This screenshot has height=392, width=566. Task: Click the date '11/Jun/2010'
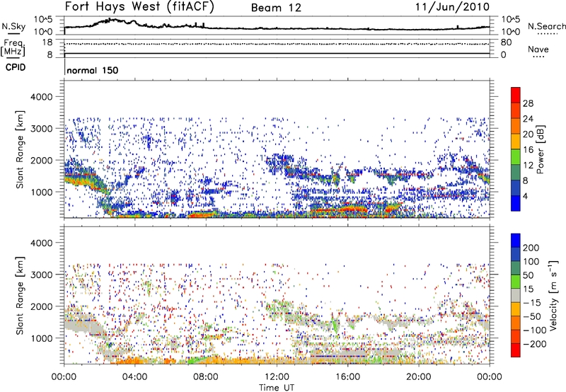pos(453,7)
